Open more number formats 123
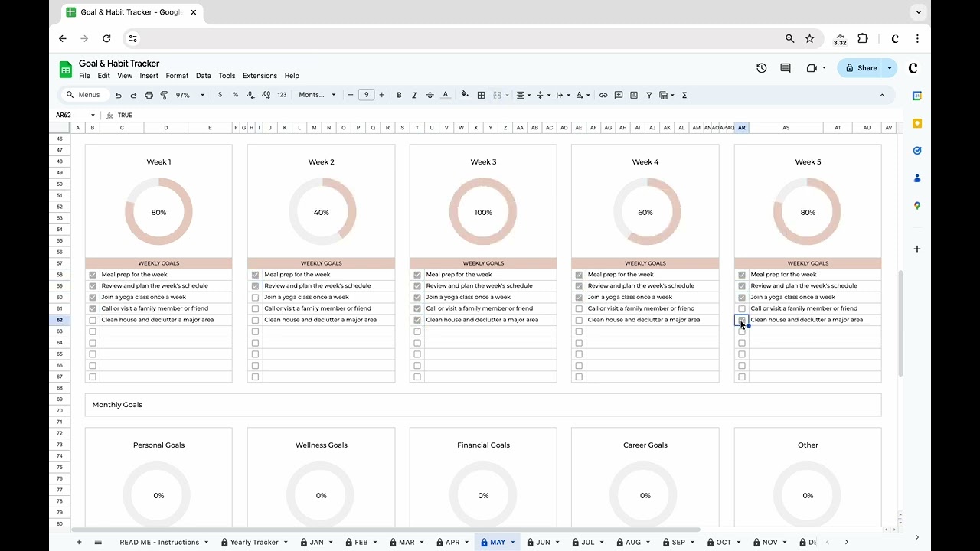 click(282, 95)
